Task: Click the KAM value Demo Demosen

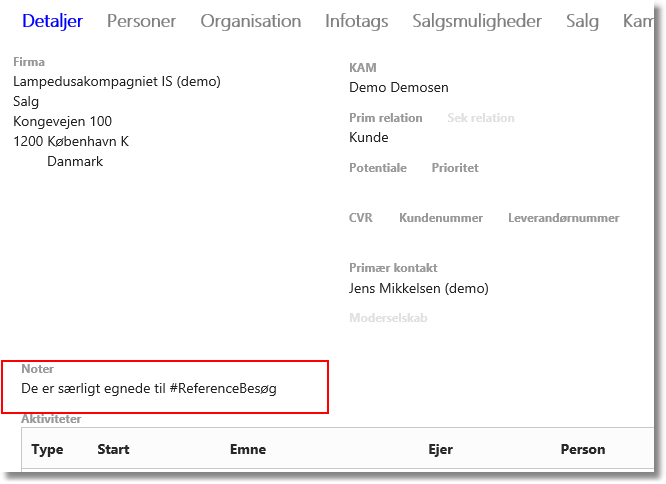Action: click(x=398, y=87)
